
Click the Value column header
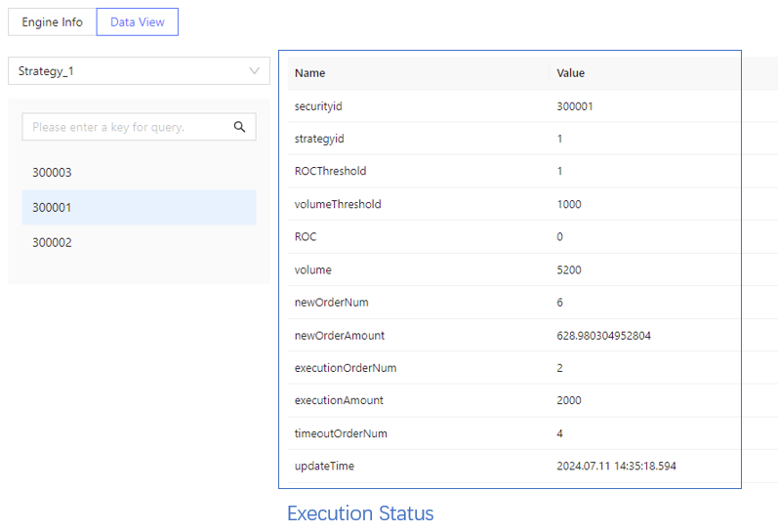[x=571, y=73]
